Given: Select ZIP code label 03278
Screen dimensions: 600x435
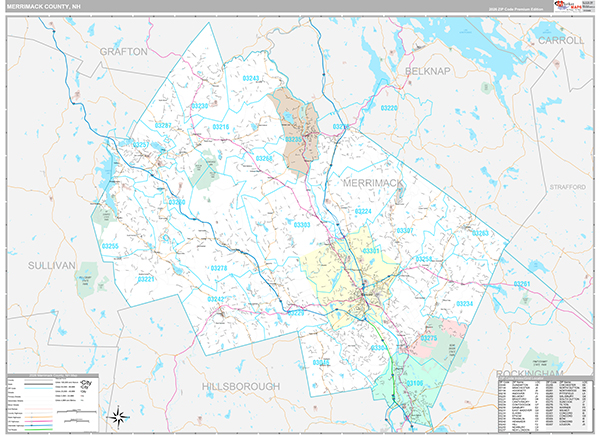Looking at the screenshot, I should (218, 268).
